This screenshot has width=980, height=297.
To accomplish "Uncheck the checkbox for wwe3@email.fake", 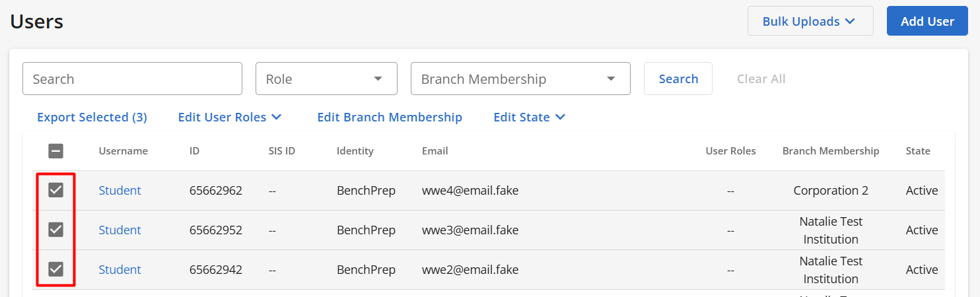I will tap(56, 230).
